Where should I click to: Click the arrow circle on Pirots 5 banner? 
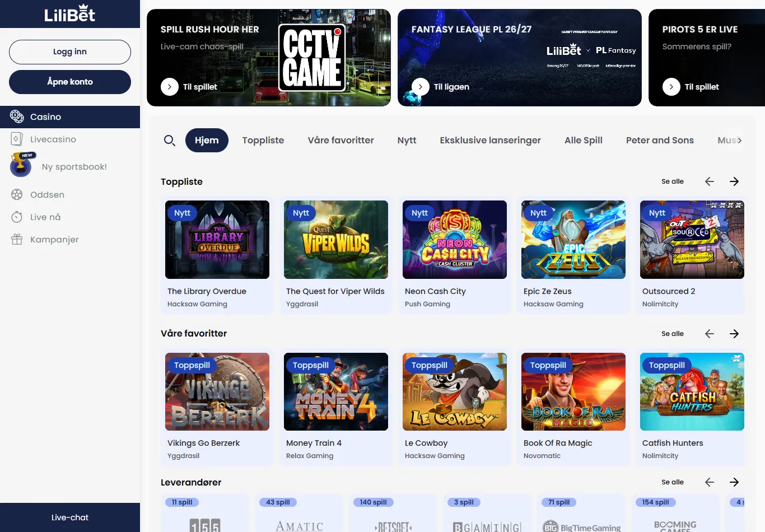(671, 87)
